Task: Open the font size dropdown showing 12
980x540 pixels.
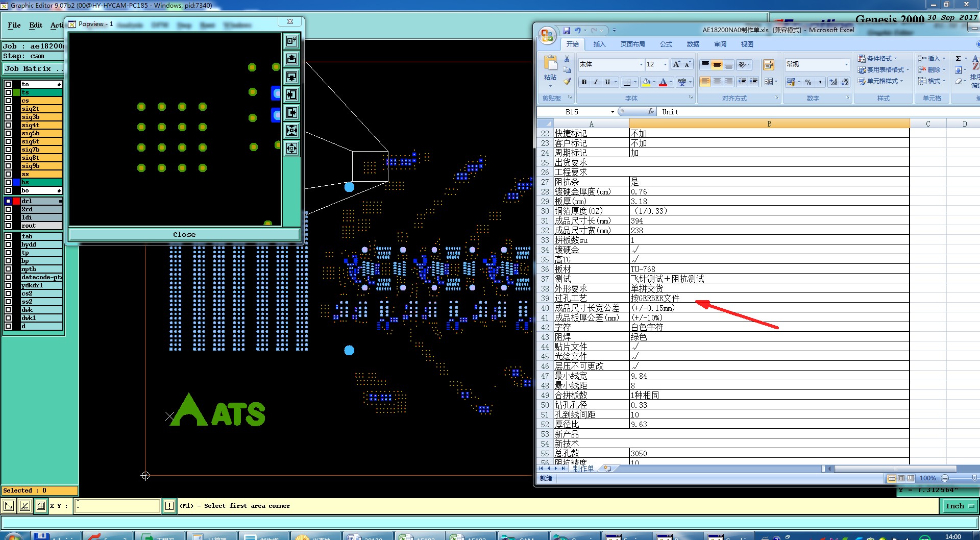Action: click(665, 64)
